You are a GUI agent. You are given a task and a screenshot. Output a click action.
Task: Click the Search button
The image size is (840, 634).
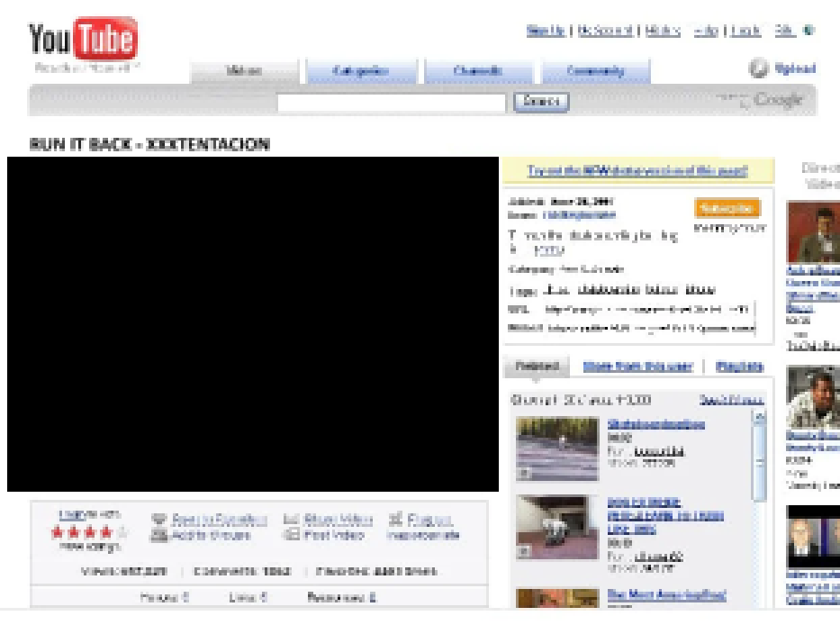pos(541,102)
